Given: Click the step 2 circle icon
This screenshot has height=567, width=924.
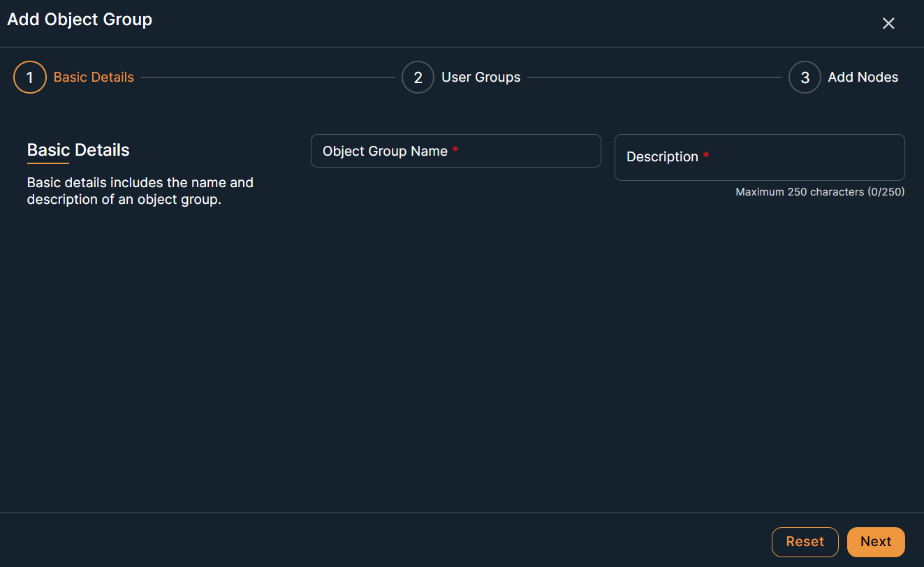Looking at the screenshot, I should point(418,78).
